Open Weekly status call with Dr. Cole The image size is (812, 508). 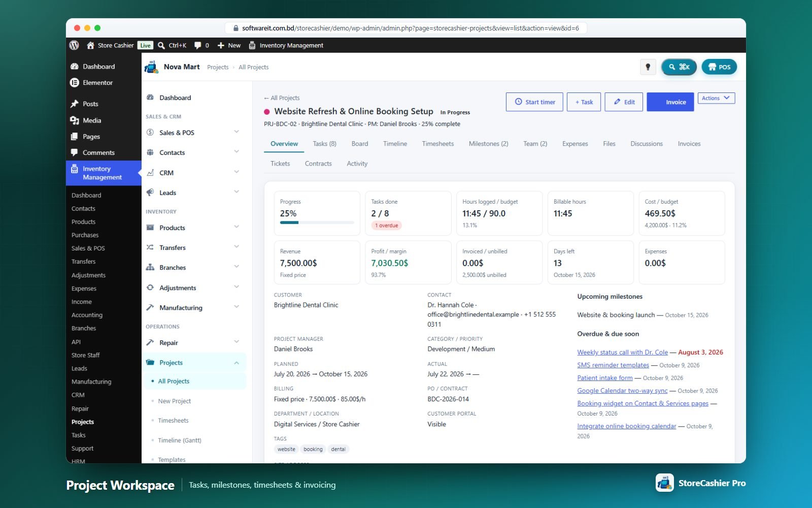(622, 352)
